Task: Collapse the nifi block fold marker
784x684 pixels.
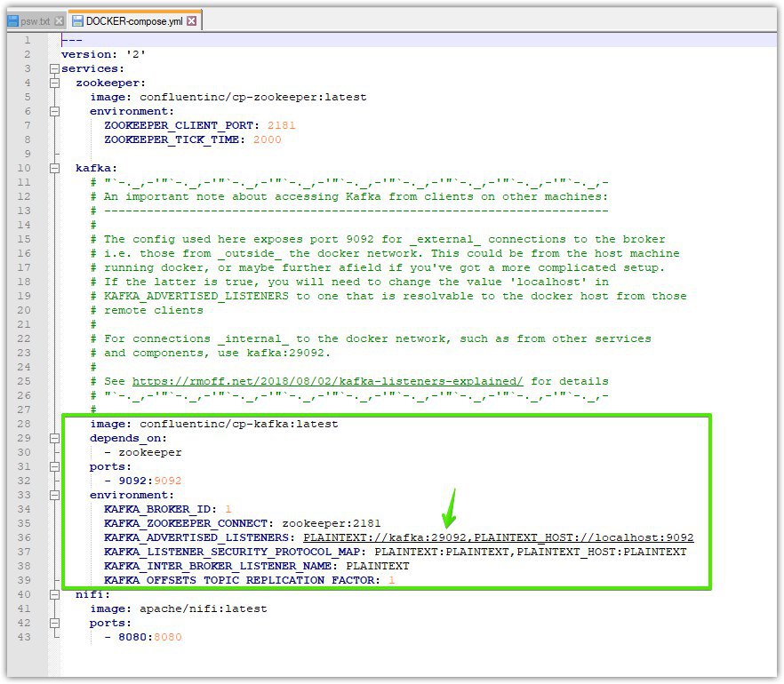Action: pyautogui.click(x=55, y=595)
